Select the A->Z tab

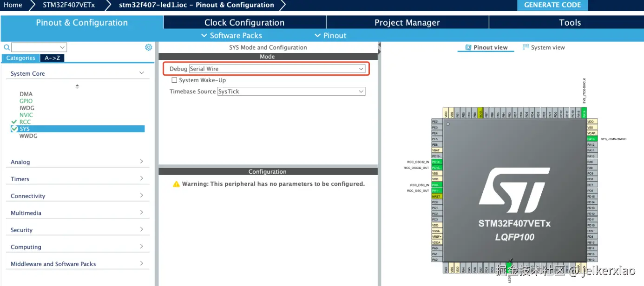[x=52, y=58]
